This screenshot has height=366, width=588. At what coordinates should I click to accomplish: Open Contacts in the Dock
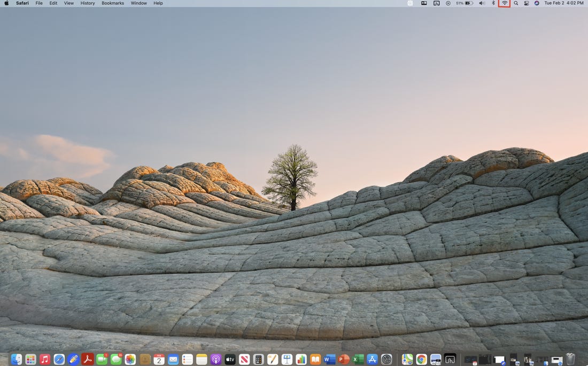145,359
